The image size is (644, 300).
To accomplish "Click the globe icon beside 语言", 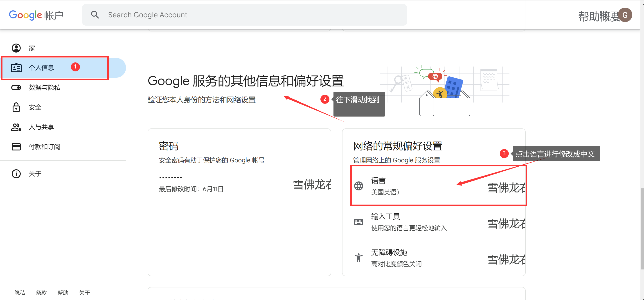I will [358, 186].
